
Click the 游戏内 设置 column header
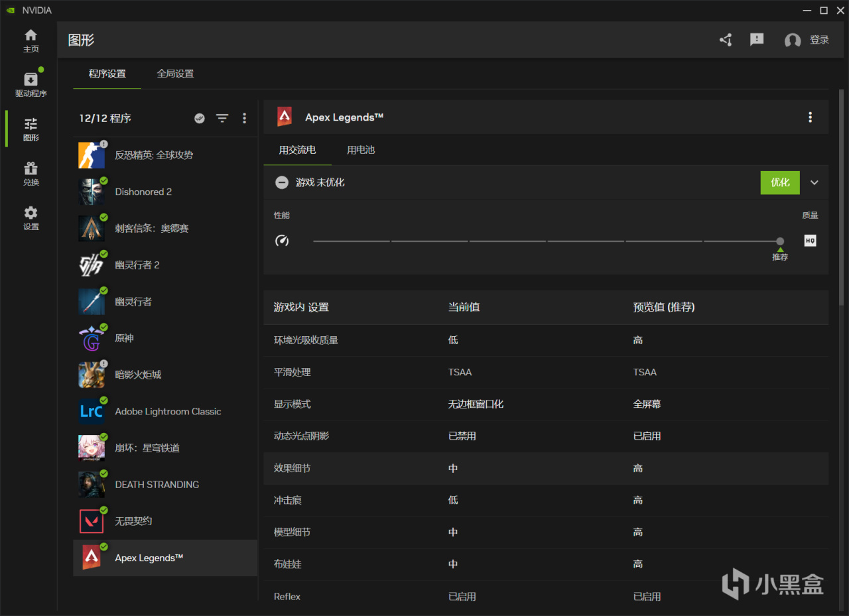point(301,308)
